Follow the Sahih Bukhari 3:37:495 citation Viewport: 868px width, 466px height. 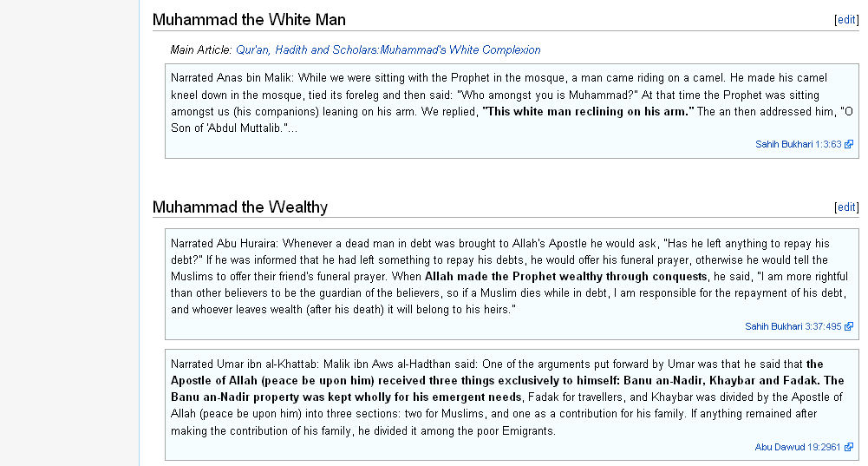(x=793, y=326)
